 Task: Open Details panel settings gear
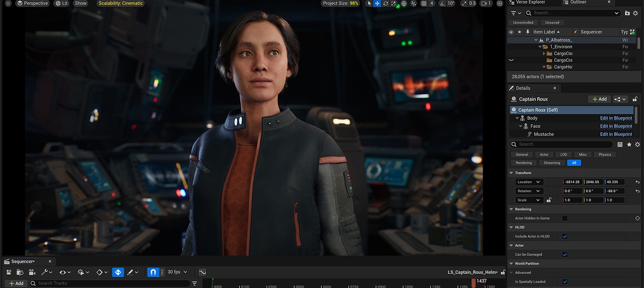click(637, 144)
